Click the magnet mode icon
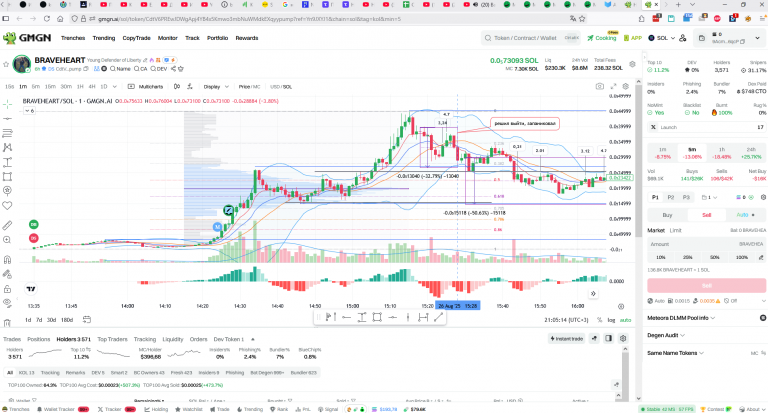768x413 pixels. [x=7, y=259]
